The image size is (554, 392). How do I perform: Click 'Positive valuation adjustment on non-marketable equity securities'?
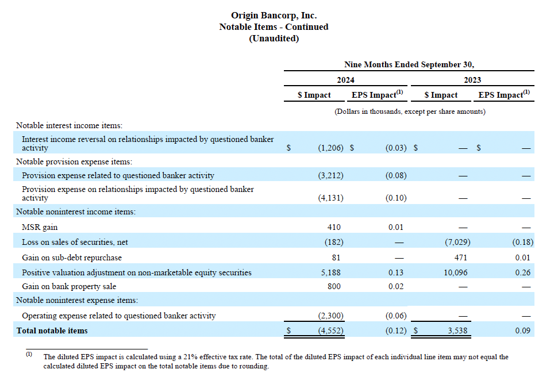(x=137, y=272)
